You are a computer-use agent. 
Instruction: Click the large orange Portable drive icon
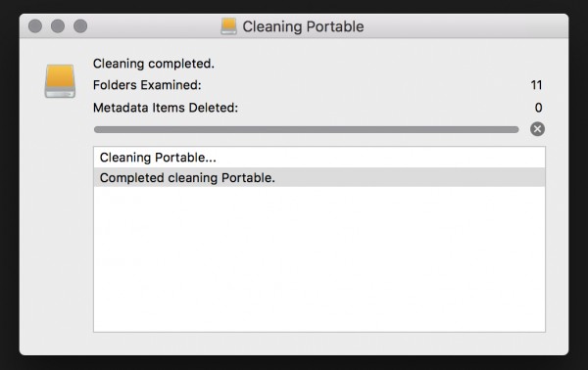(x=60, y=81)
